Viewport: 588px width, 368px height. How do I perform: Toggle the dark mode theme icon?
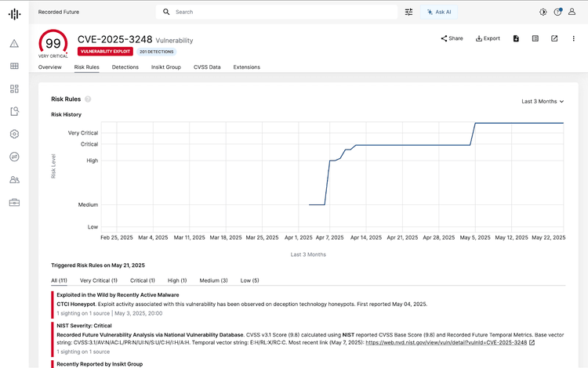543,13
